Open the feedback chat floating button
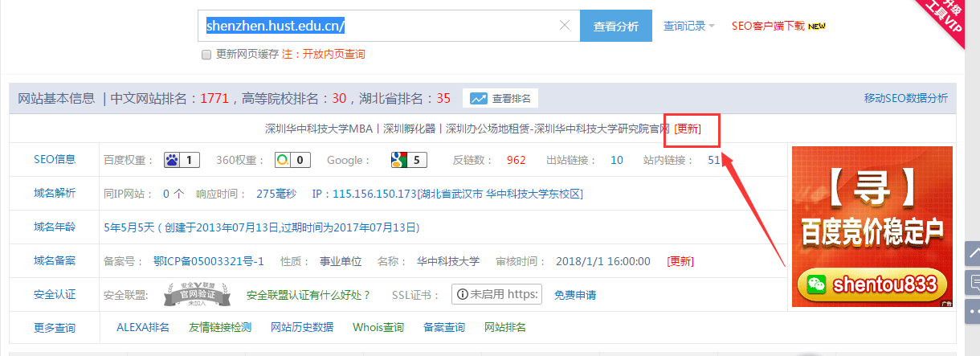This screenshot has width=980, height=356. (973, 282)
